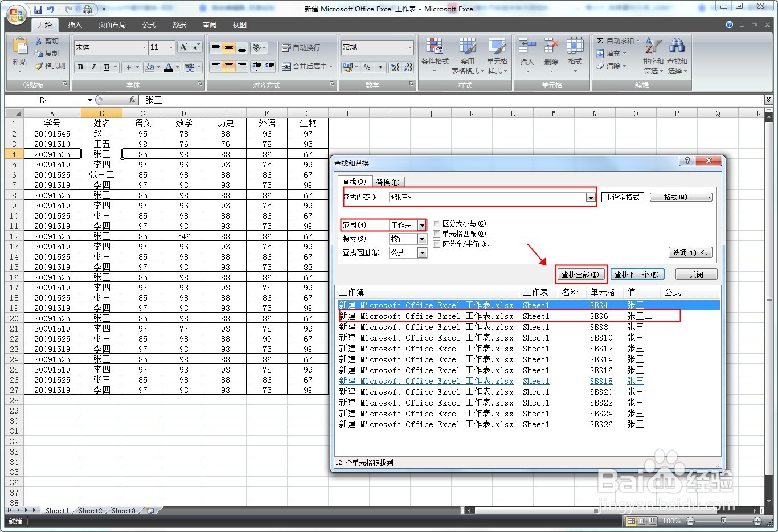Open the 插入 ribbon tab

tap(75, 25)
